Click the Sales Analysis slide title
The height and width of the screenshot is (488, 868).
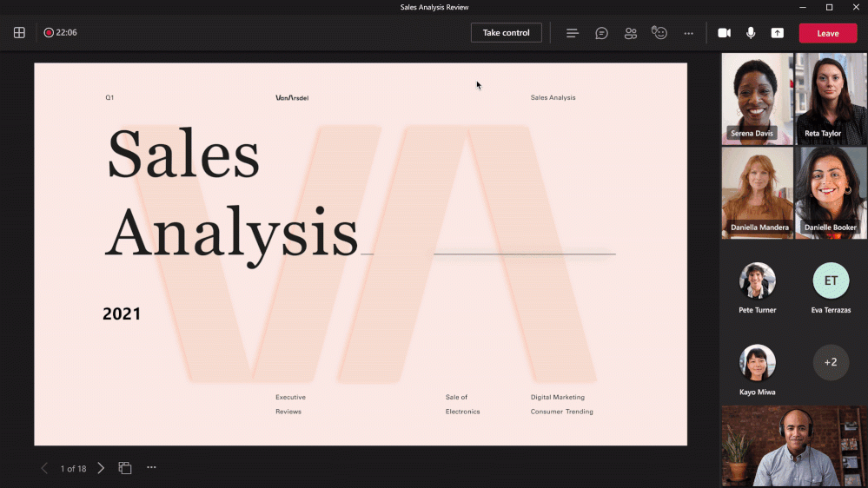pyautogui.click(x=233, y=197)
